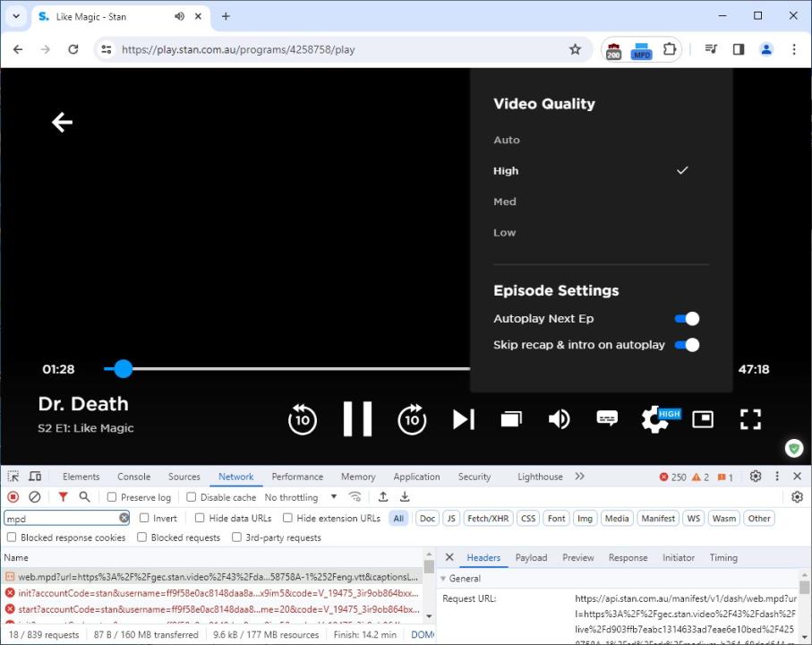Open subtitles captions menu

pos(607,419)
